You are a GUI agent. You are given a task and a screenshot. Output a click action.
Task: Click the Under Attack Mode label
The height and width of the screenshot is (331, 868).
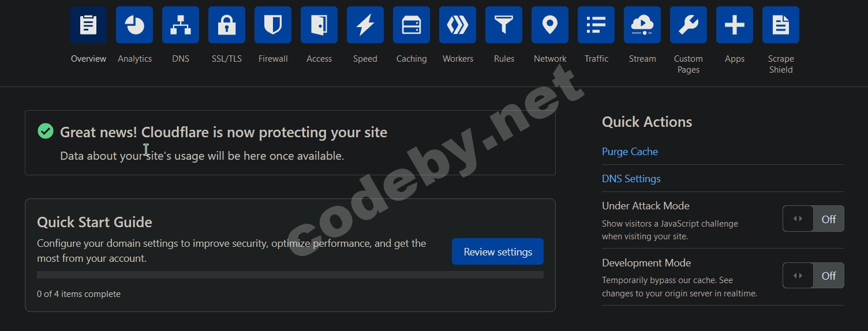pos(646,206)
